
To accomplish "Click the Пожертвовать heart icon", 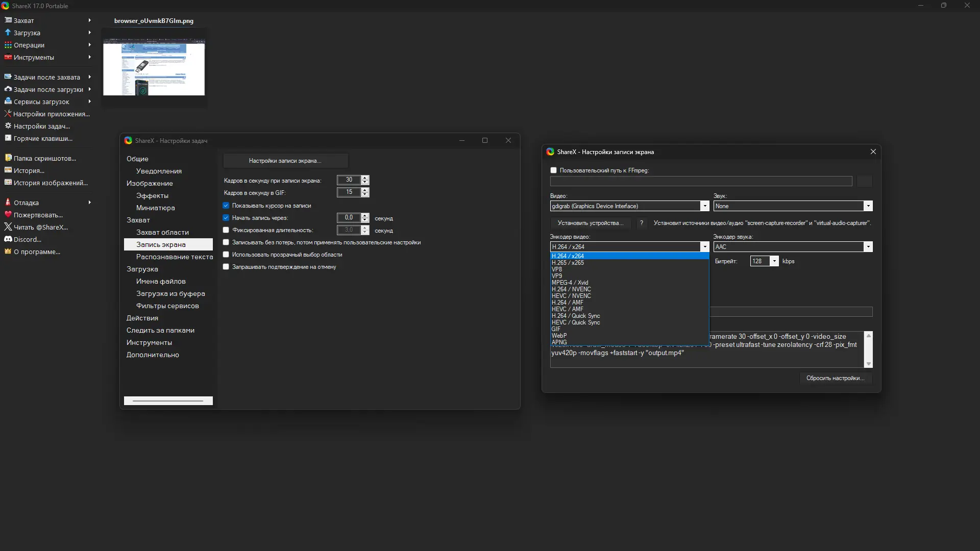I will click(x=8, y=215).
